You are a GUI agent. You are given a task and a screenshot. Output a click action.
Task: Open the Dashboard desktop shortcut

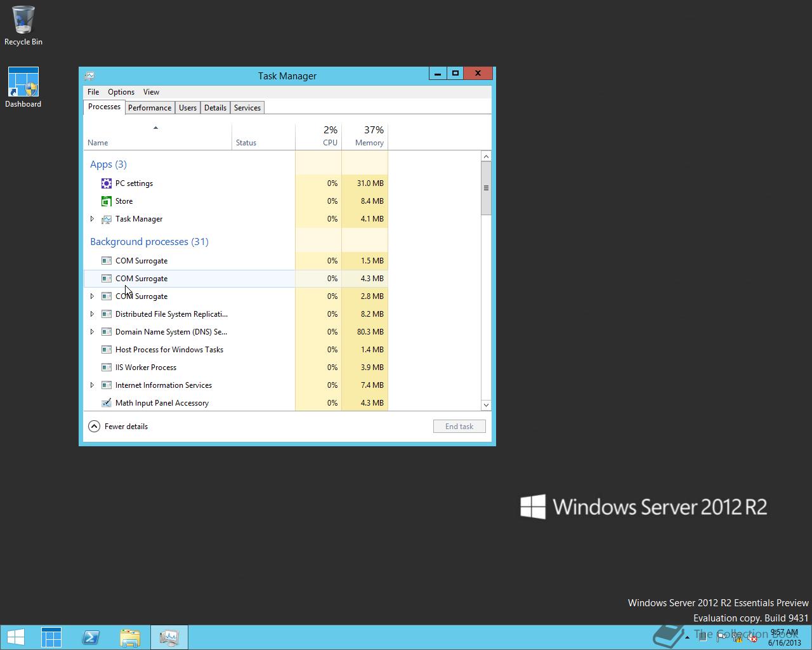click(23, 88)
